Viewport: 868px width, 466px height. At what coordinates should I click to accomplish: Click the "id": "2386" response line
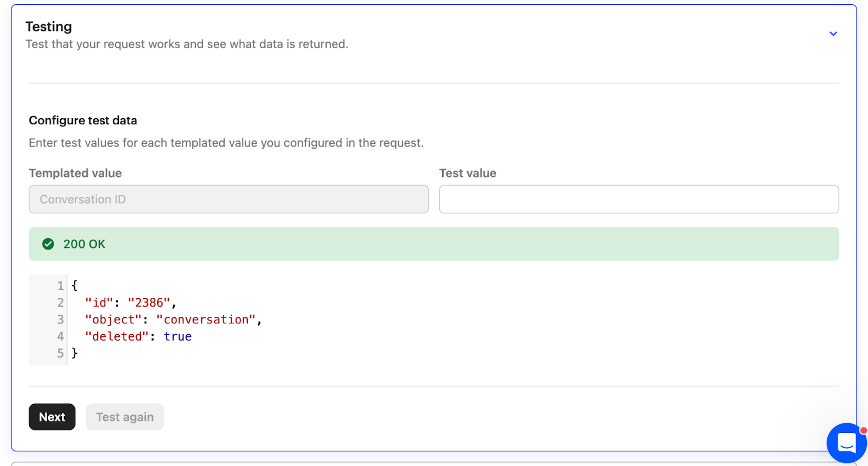(131, 303)
